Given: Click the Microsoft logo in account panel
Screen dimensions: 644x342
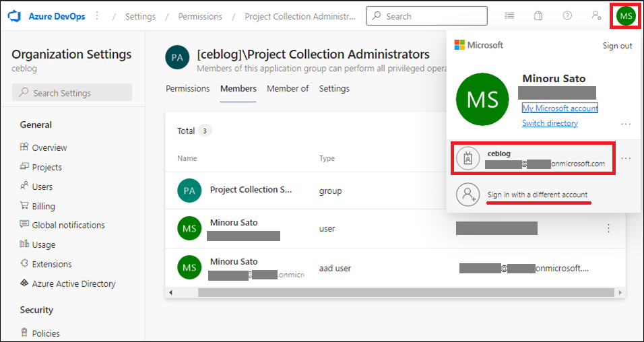Looking at the screenshot, I should tap(478, 45).
